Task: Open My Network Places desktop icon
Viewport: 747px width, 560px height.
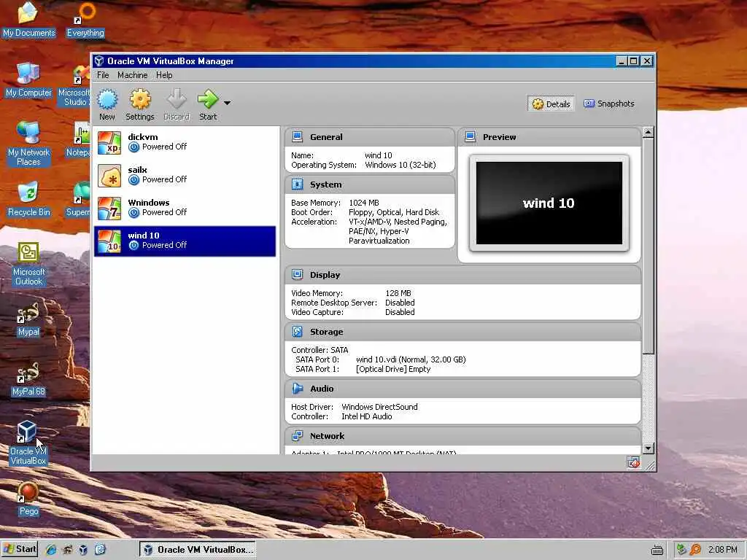Action: pos(28,143)
